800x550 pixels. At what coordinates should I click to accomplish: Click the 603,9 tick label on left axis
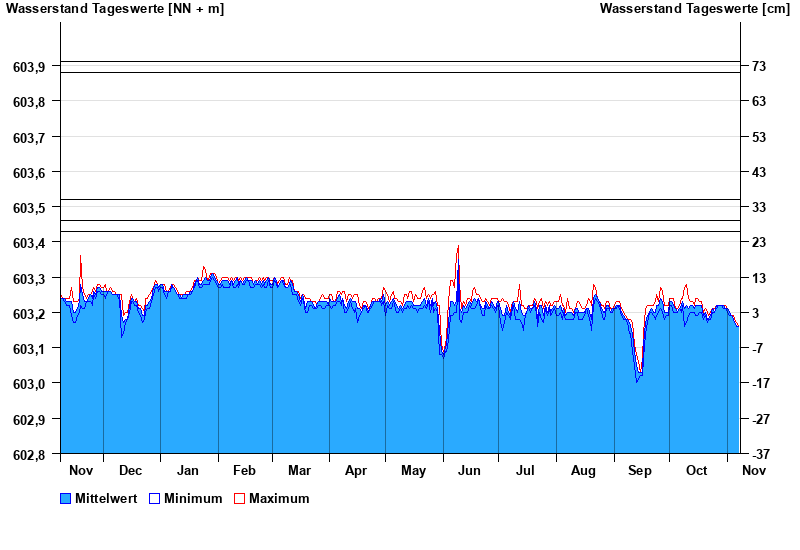pos(29,66)
